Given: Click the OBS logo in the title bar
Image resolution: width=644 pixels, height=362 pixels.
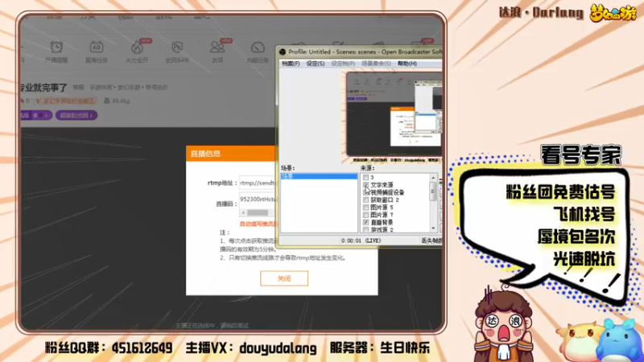Looking at the screenshot, I should 283,51.
